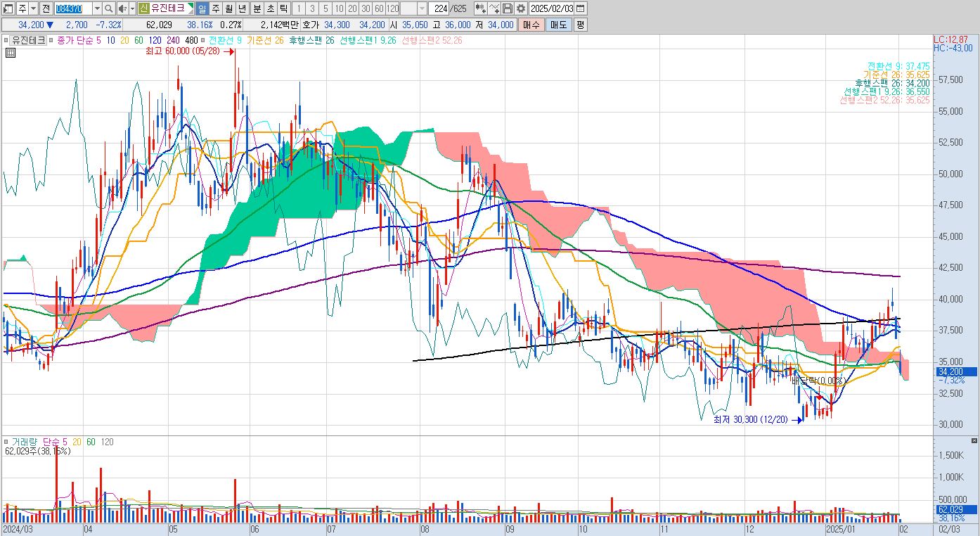Click the 전환선 9 legend label
Screen dimensions: 980x536
click(226, 40)
